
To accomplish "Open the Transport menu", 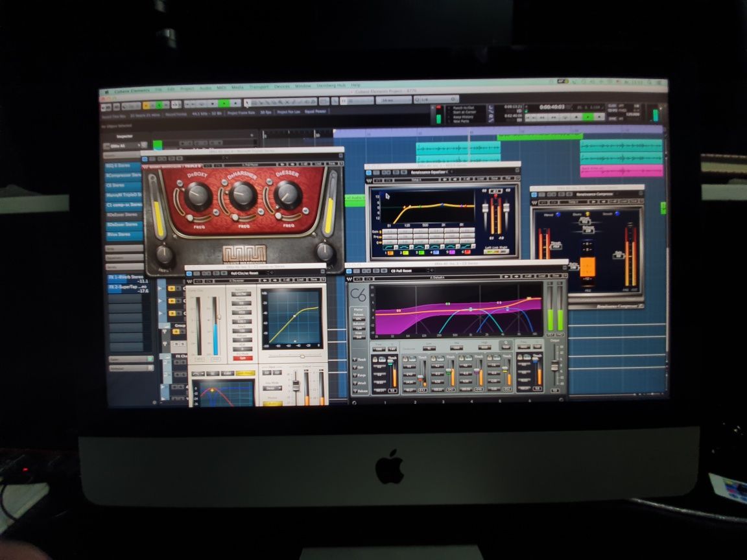I will [259, 87].
